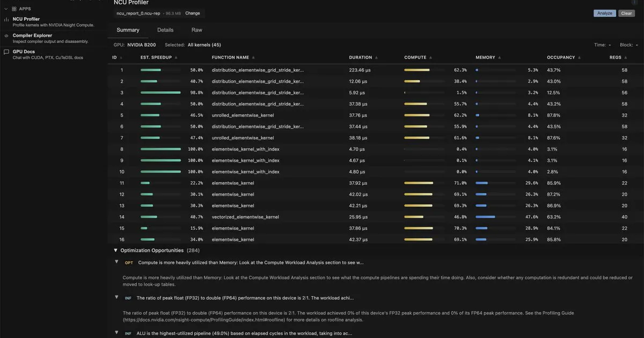Image resolution: width=644 pixels, height=338 pixels.
Task: Sort by FUNCTION NAME arrow icon
Action: coord(253,57)
